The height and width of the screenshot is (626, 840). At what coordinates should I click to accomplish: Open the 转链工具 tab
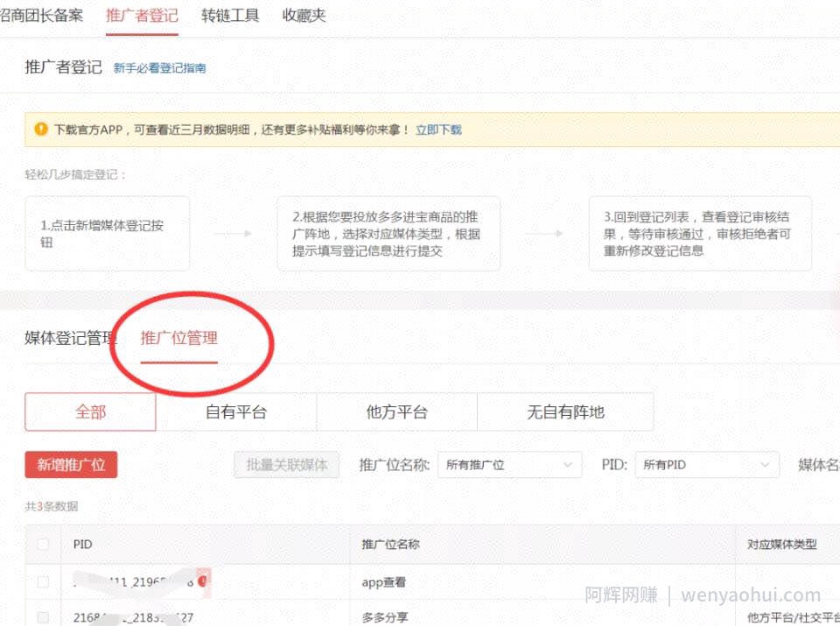coord(230,15)
